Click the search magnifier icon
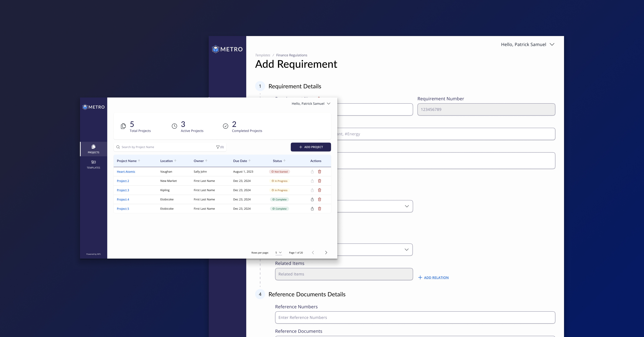 pos(118,147)
